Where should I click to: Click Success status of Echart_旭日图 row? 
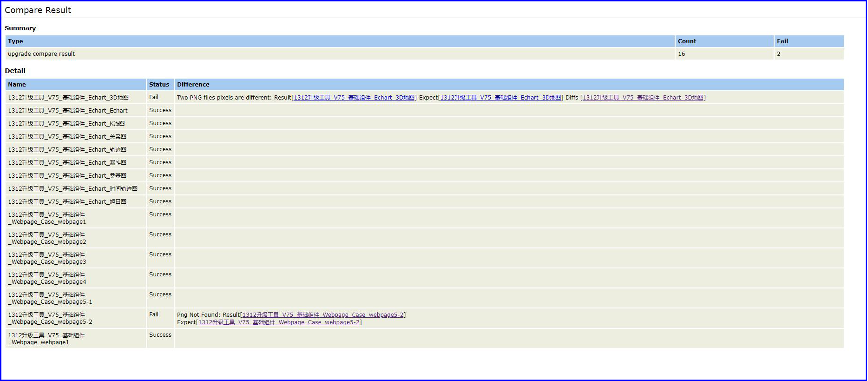[160, 201]
